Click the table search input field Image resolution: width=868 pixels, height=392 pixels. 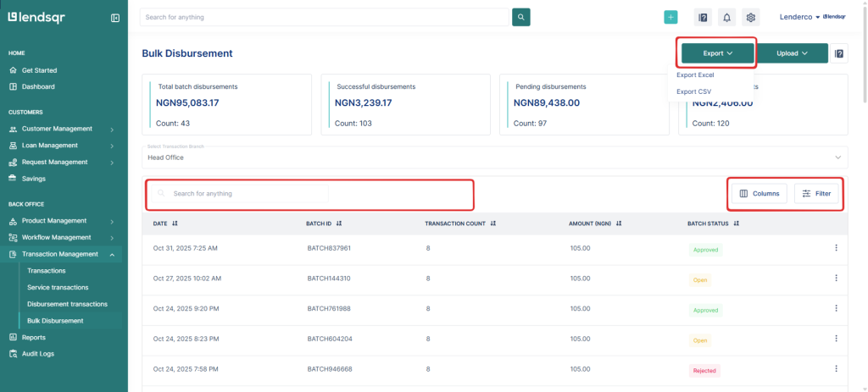tap(246, 194)
